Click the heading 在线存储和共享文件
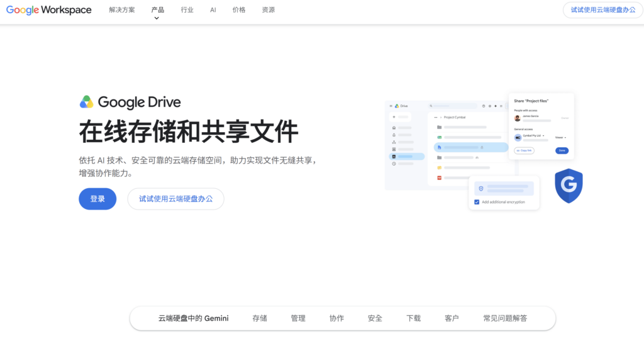Viewport: 644px width, 338px height. pyautogui.click(x=189, y=132)
